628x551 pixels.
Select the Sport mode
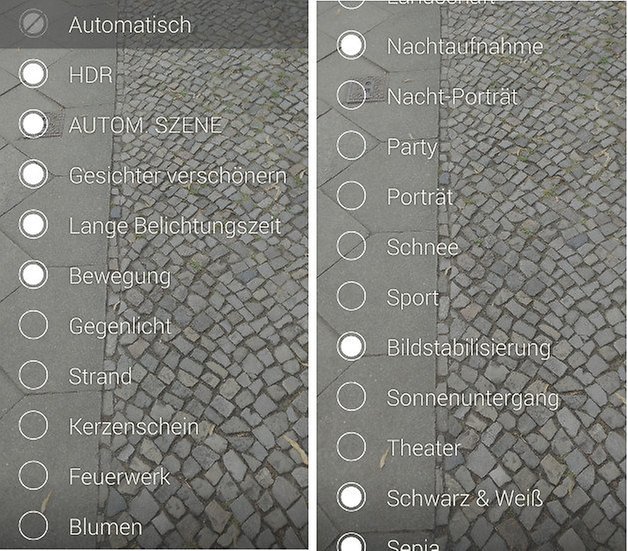click(x=472, y=296)
